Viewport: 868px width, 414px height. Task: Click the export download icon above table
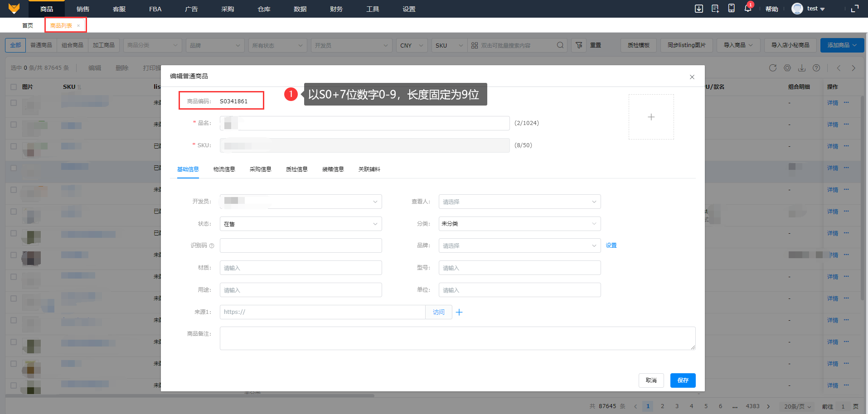(802, 68)
